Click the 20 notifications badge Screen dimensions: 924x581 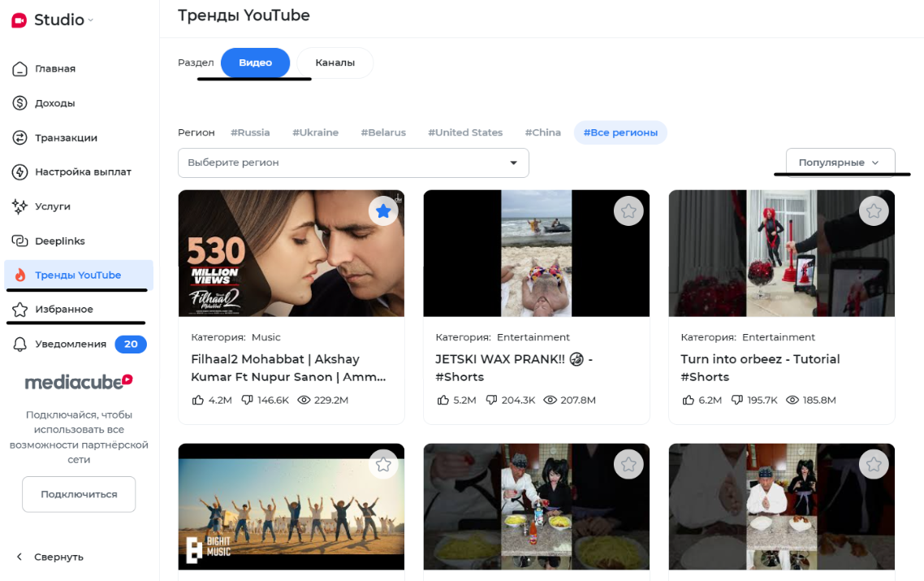click(131, 344)
